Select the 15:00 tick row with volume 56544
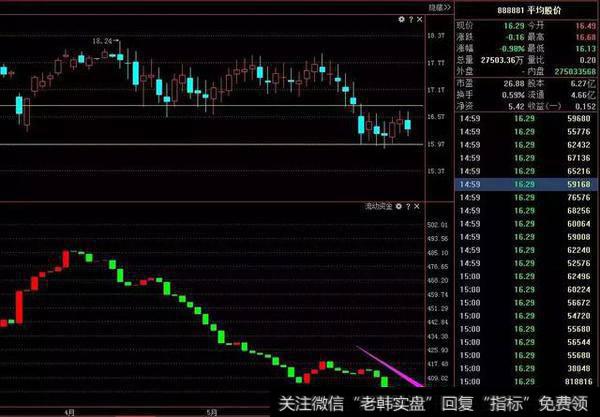This screenshot has height=417, width=600. pyautogui.click(x=526, y=342)
